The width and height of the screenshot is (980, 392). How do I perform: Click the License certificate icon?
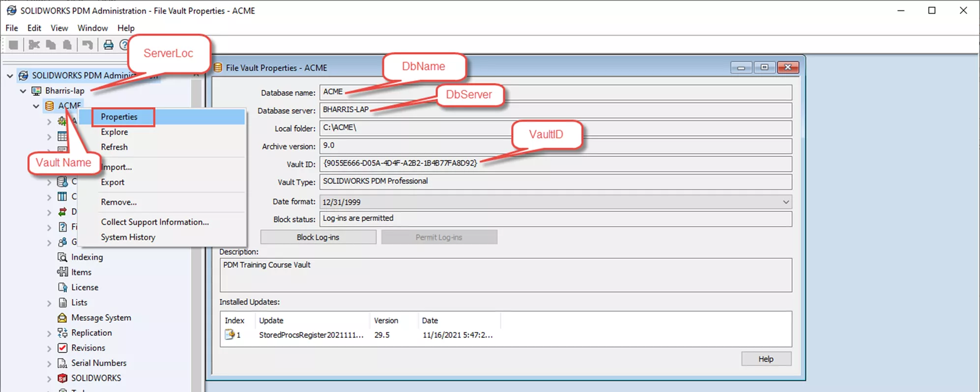click(62, 287)
